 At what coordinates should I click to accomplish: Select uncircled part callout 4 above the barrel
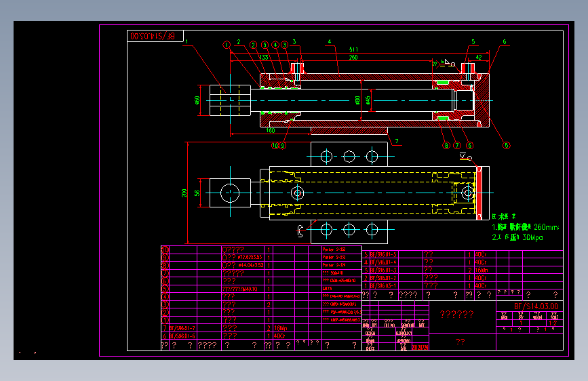coord(329,41)
